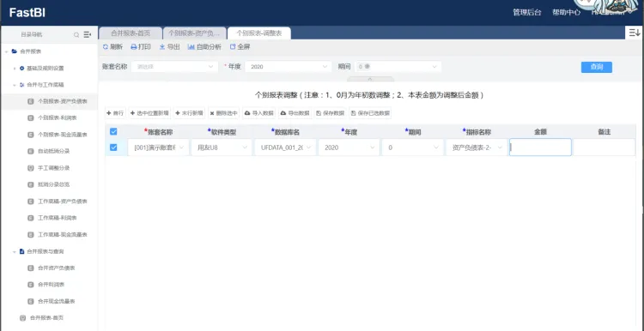Uncheck the [001]演示账套 row checkbox
644x331 pixels.
pyautogui.click(x=113, y=147)
